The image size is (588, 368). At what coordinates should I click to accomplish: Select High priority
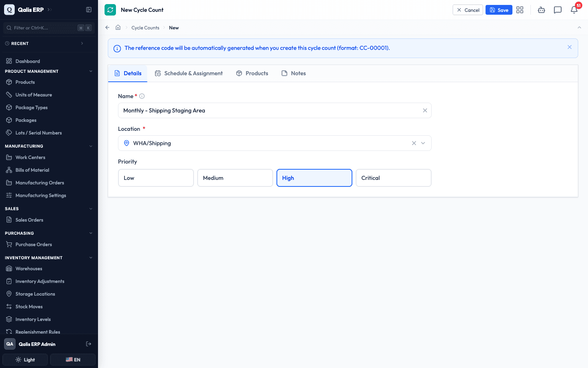coord(314,178)
